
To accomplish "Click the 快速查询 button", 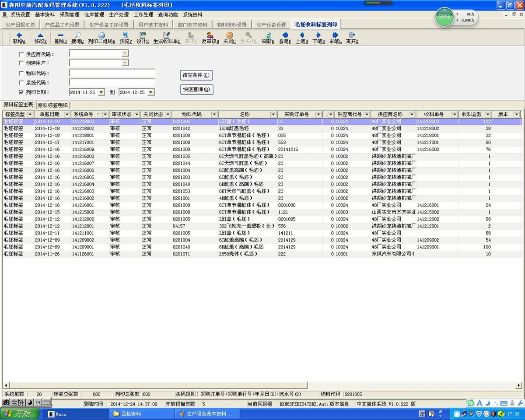I will pos(196,89).
